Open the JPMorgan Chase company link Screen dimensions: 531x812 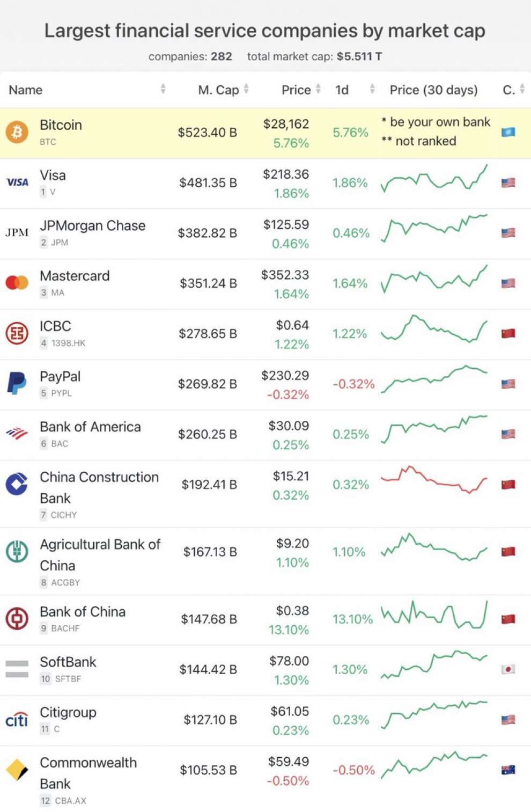pos(92,225)
